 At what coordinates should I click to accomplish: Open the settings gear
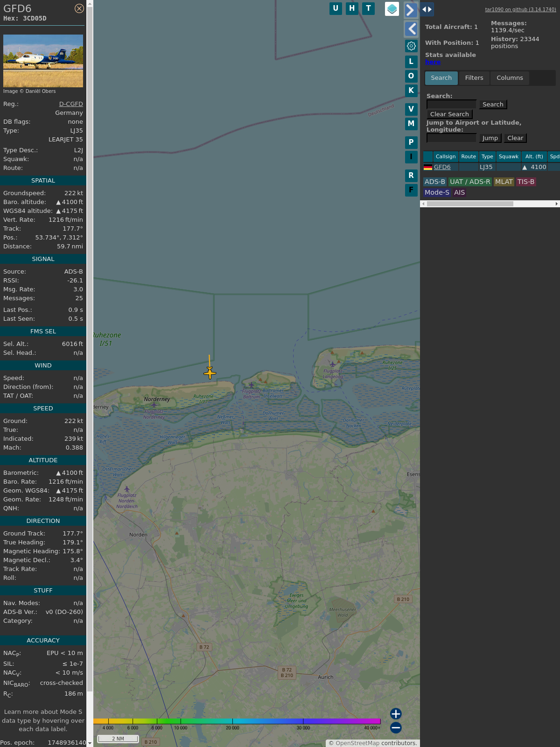(411, 46)
